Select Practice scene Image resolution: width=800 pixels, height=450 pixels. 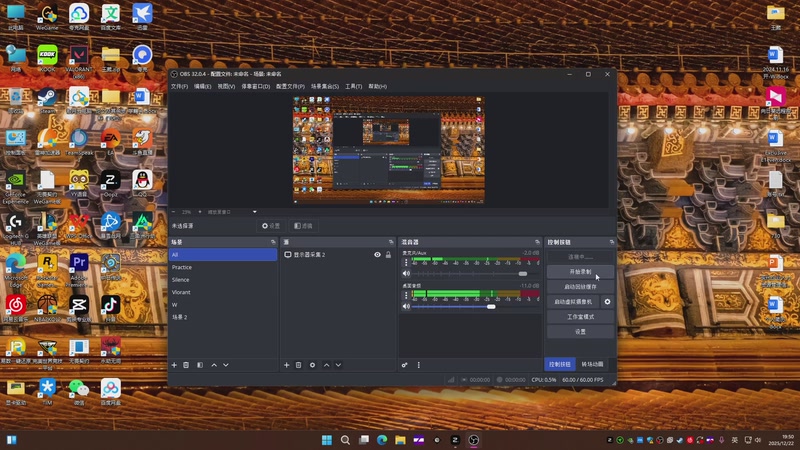pos(223,267)
